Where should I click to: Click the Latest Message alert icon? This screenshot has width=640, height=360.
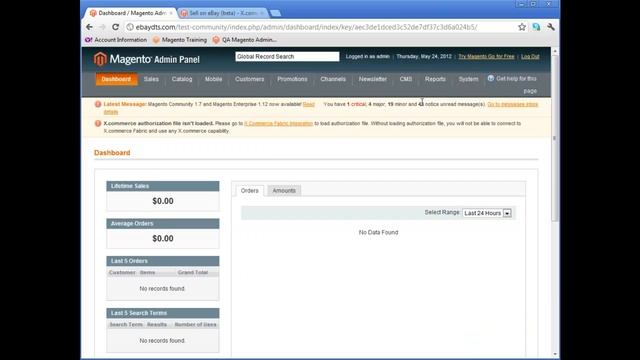point(98,104)
